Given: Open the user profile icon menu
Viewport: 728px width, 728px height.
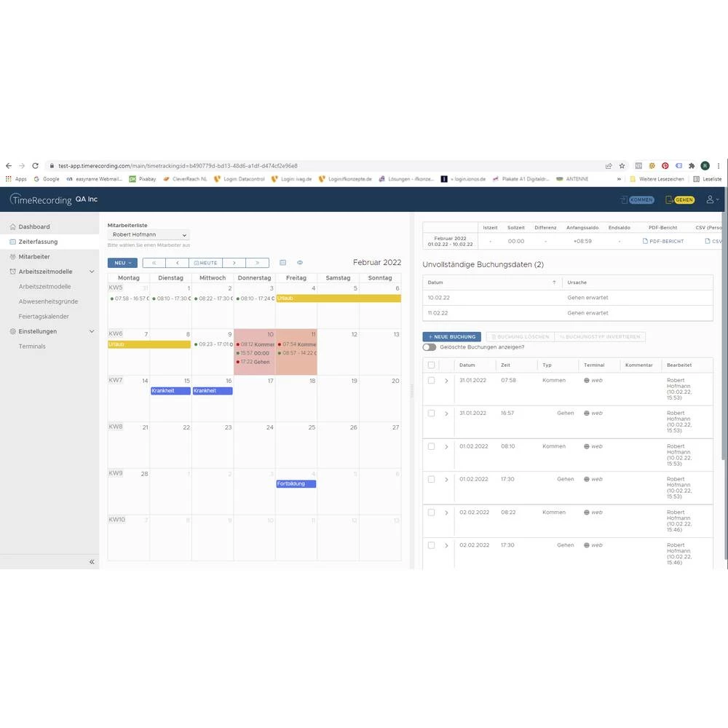Looking at the screenshot, I should pyautogui.click(x=711, y=199).
